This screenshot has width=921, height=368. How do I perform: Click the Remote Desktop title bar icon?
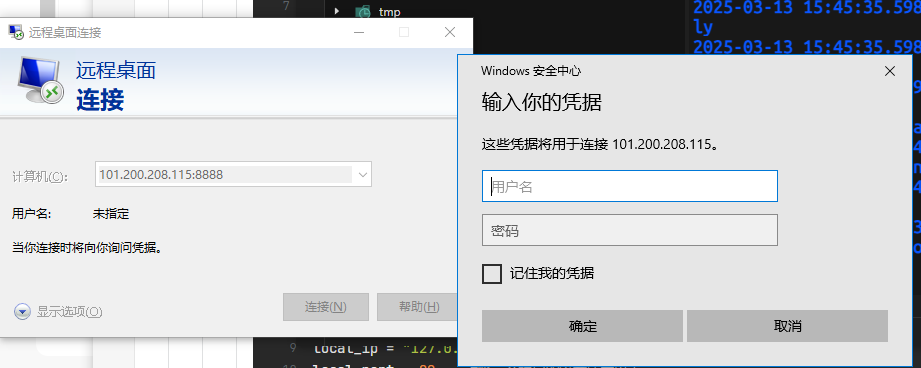[x=16, y=32]
